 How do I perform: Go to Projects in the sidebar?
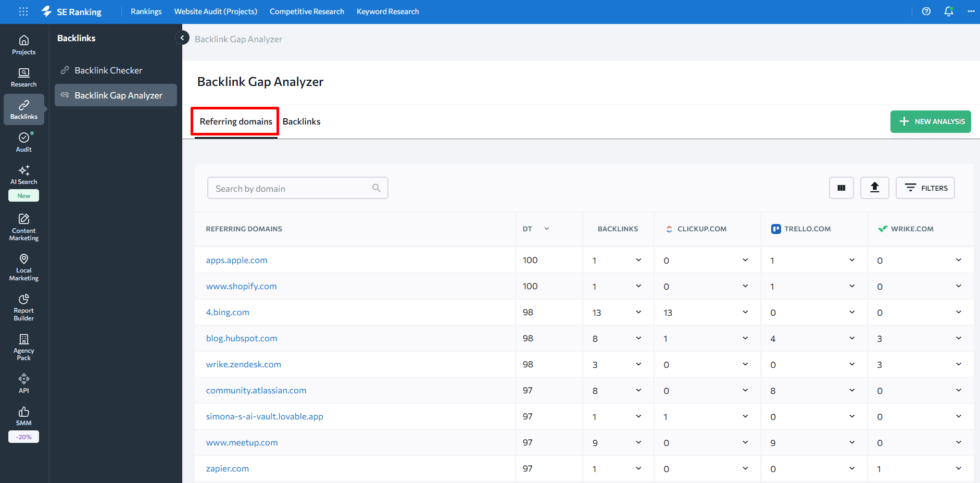(24, 45)
